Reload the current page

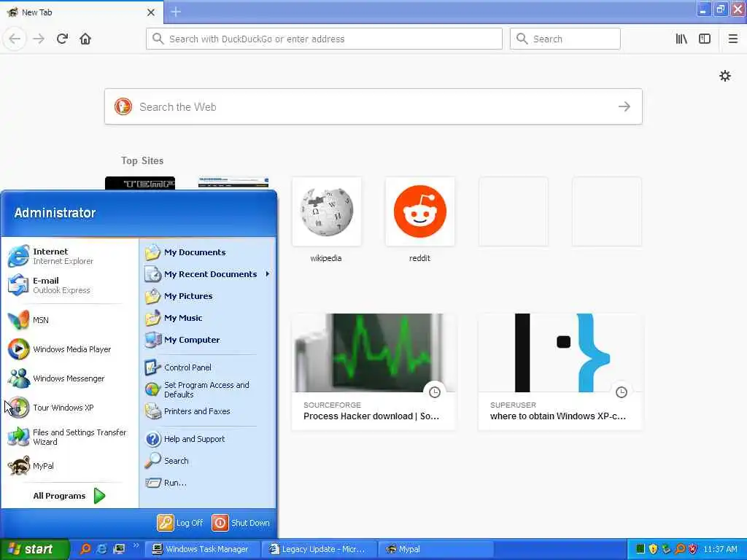pyautogui.click(x=62, y=39)
